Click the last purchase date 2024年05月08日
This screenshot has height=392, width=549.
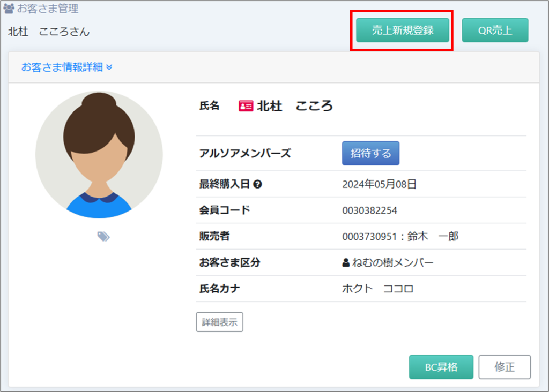click(379, 184)
